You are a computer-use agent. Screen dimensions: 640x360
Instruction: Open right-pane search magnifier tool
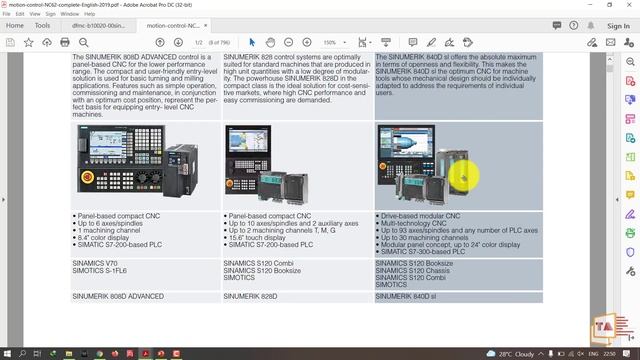[630, 62]
